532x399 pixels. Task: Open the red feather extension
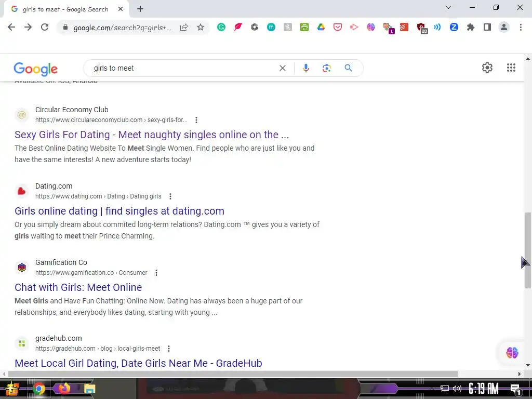click(x=238, y=27)
